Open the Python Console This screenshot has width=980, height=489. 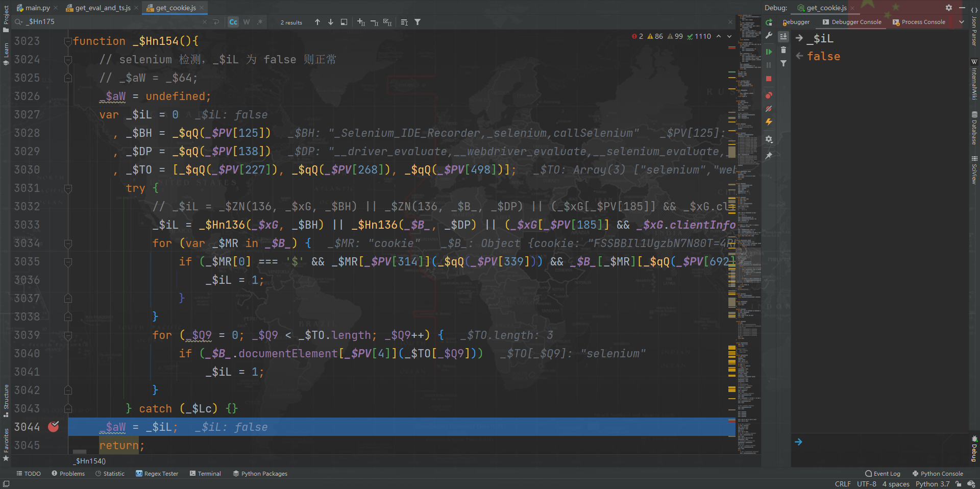coord(938,474)
